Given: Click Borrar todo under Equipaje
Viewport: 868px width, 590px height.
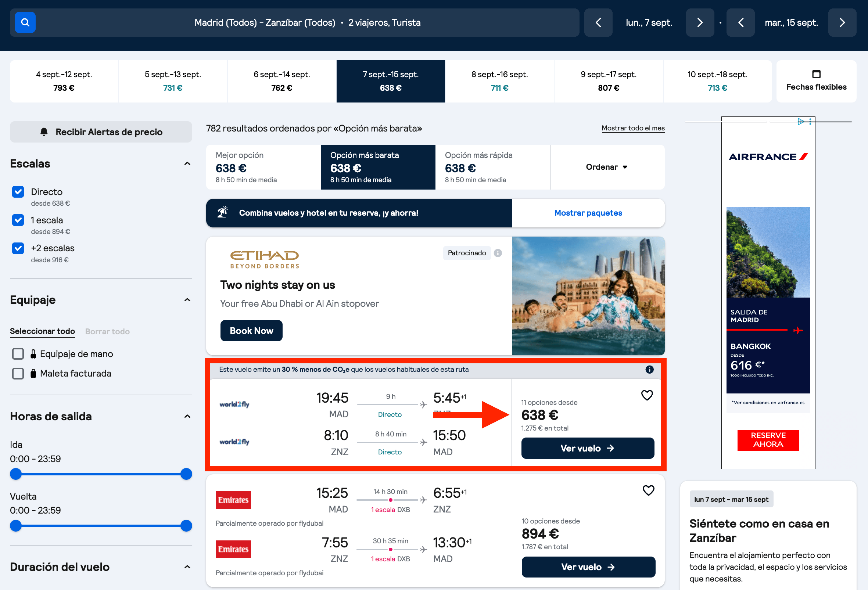Looking at the screenshot, I should [108, 331].
